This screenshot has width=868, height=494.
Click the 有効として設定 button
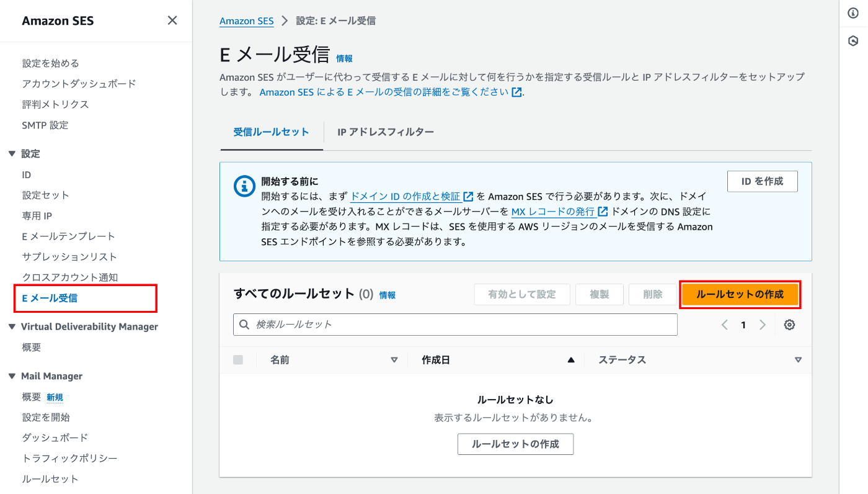(x=522, y=294)
